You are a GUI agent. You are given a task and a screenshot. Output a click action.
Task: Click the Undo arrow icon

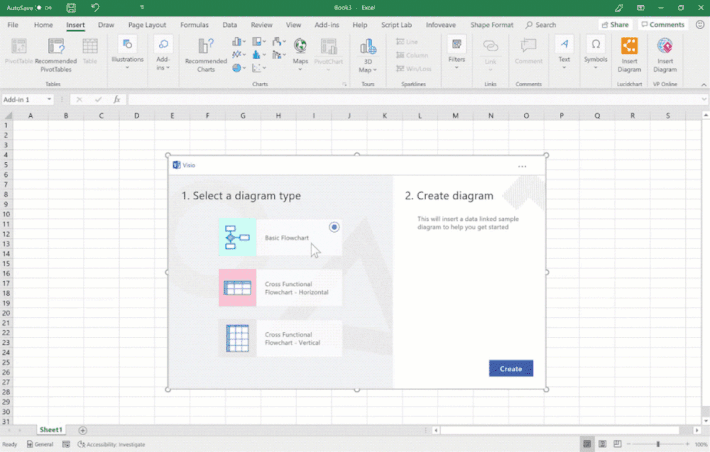pyautogui.click(x=95, y=8)
